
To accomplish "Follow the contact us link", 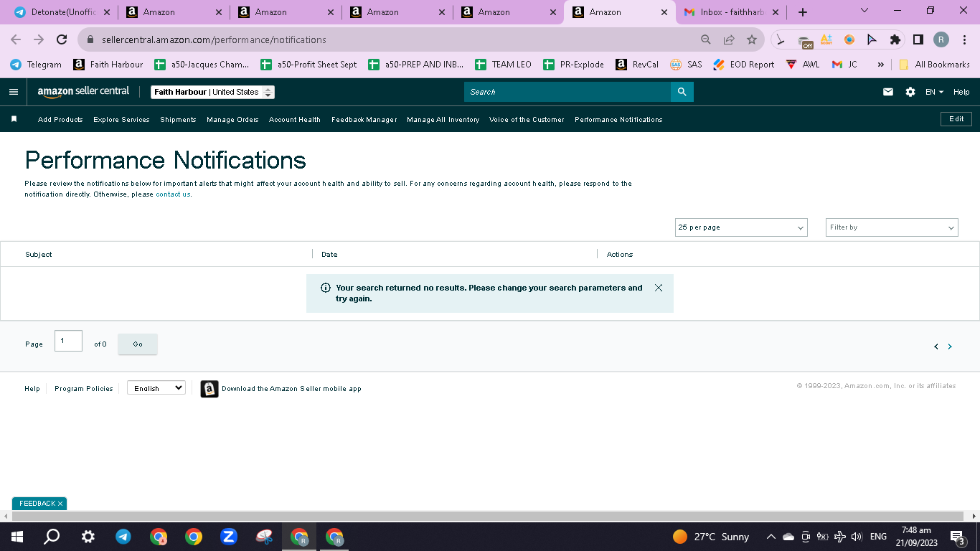I will (x=173, y=194).
